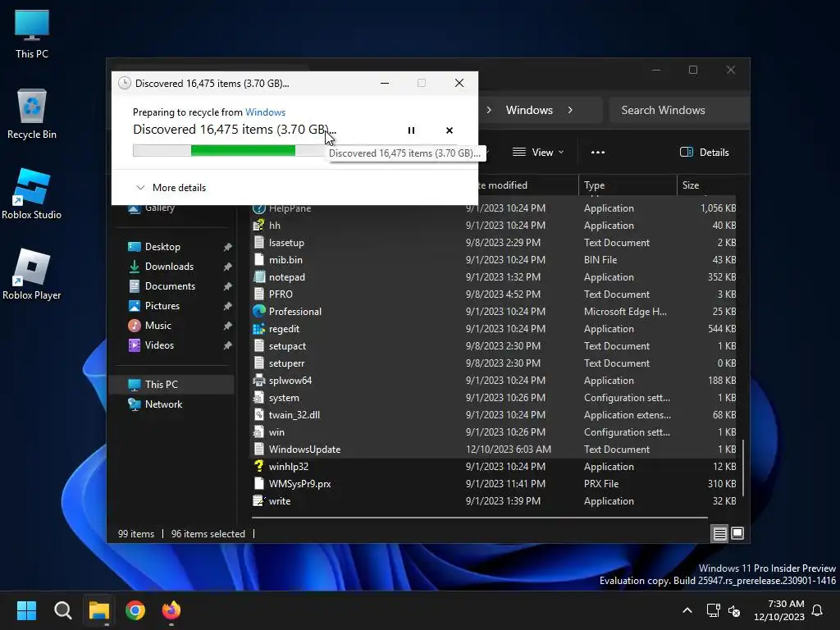Image resolution: width=840 pixels, height=630 pixels.
Task: Unpin Music using its pin icon
Action: coord(228,326)
